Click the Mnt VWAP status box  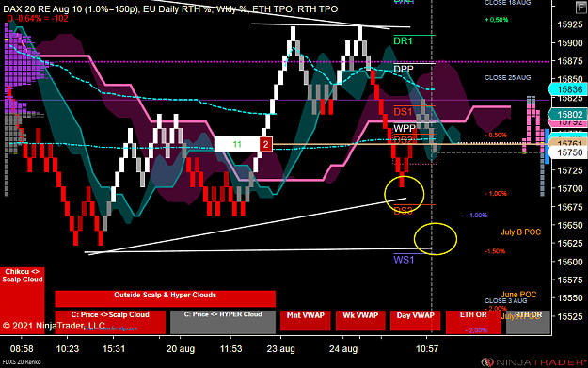coord(306,320)
